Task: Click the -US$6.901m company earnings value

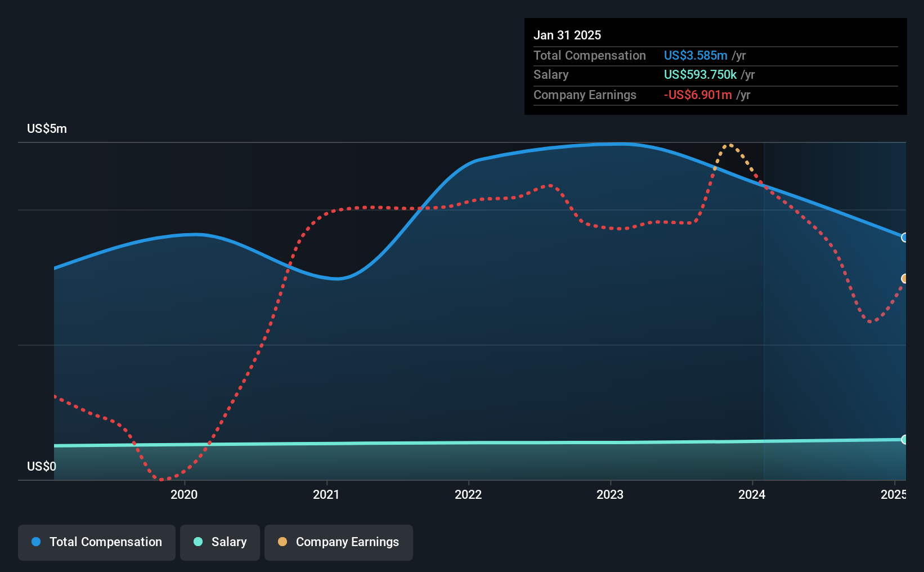Action: (698, 95)
